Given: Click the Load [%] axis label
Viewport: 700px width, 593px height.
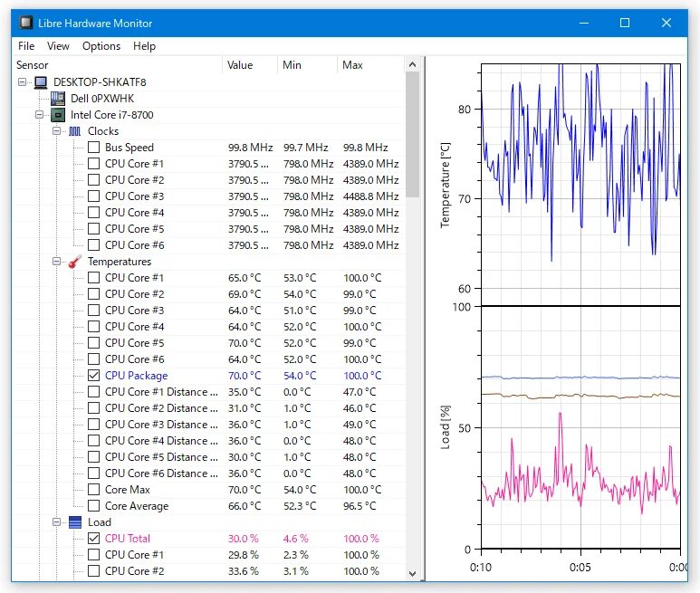Looking at the screenshot, I should [x=446, y=427].
